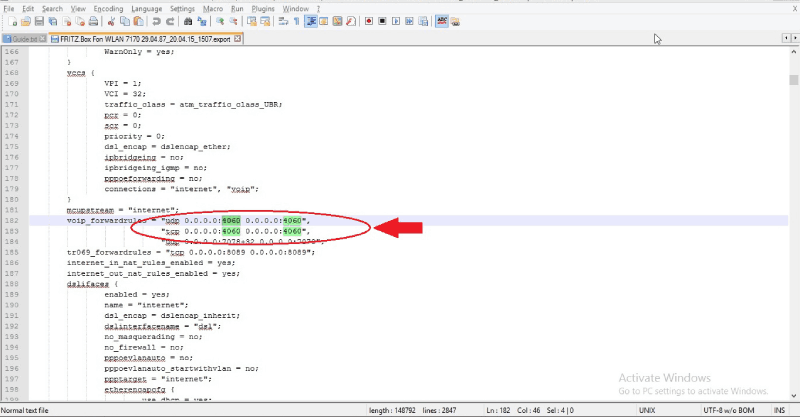Close the Guide.txt tab
Viewport: 800px width, 417px height.
(x=42, y=39)
